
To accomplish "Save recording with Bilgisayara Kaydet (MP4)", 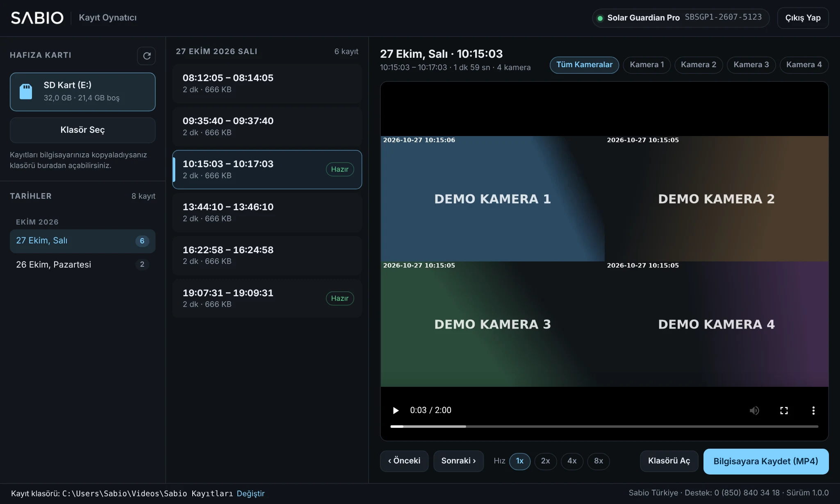I will [766, 461].
